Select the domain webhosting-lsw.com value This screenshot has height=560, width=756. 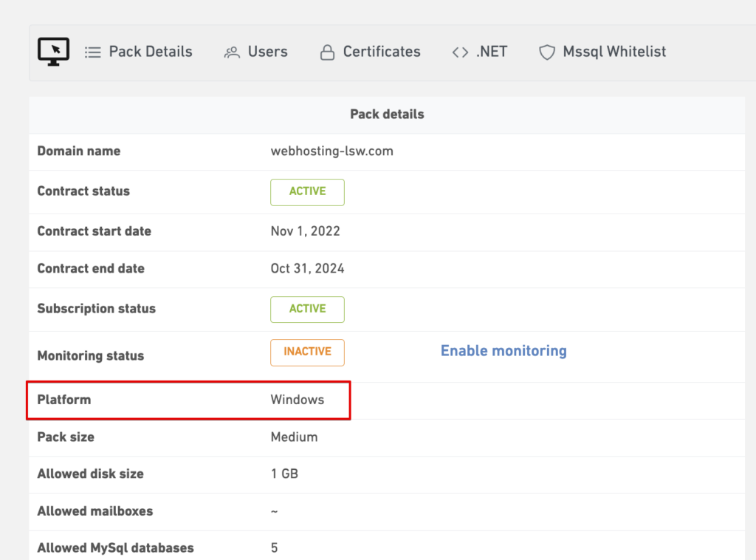[x=331, y=151]
